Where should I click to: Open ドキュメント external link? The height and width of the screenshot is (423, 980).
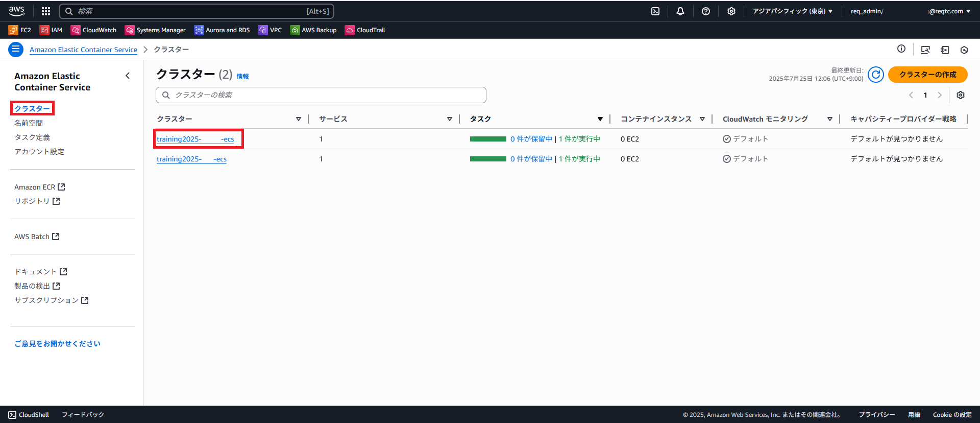point(41,272)
